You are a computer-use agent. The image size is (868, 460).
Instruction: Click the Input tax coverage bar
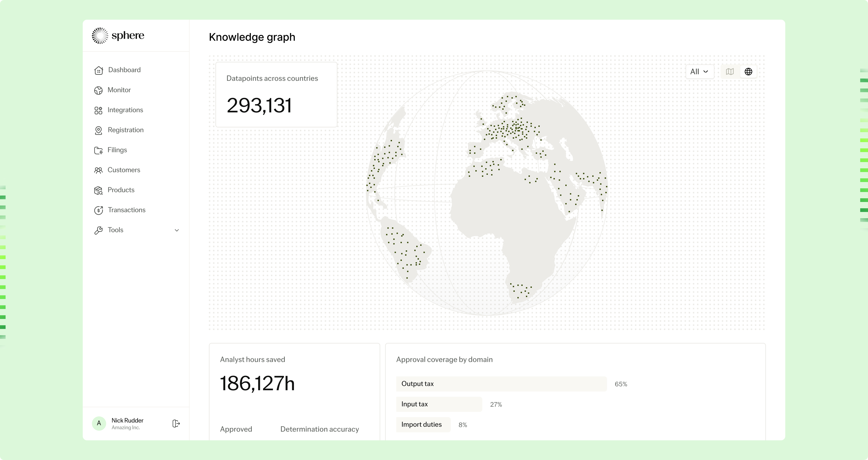pyautogui.click(x=439, y=404)
